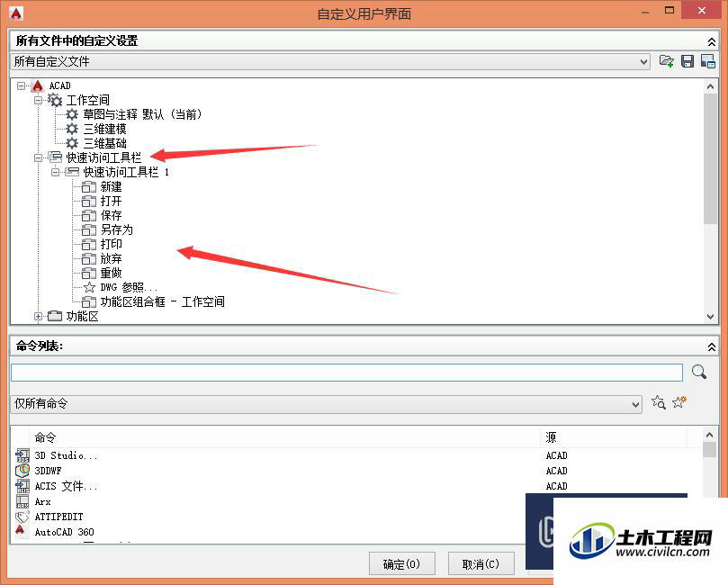The height and width of the screenshot is (585, 728).
Task: Select the 打开 toolbar command
Action: [111, 201]
